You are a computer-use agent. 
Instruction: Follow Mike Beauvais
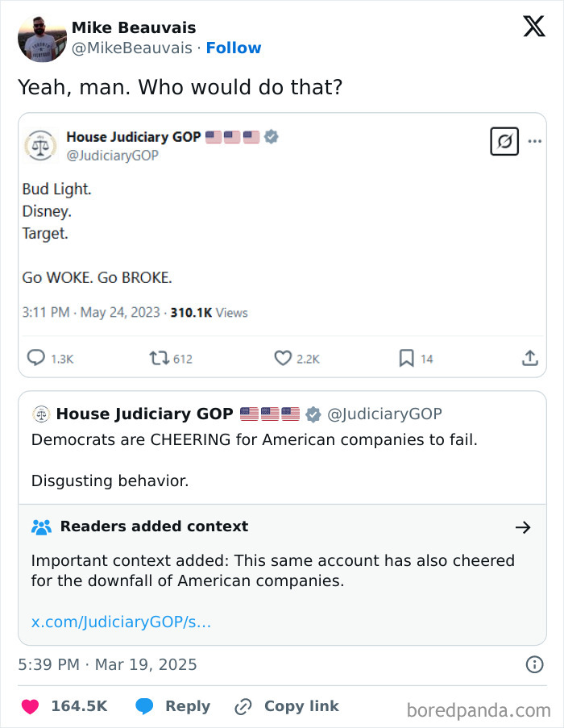click(x=234, y=48)
